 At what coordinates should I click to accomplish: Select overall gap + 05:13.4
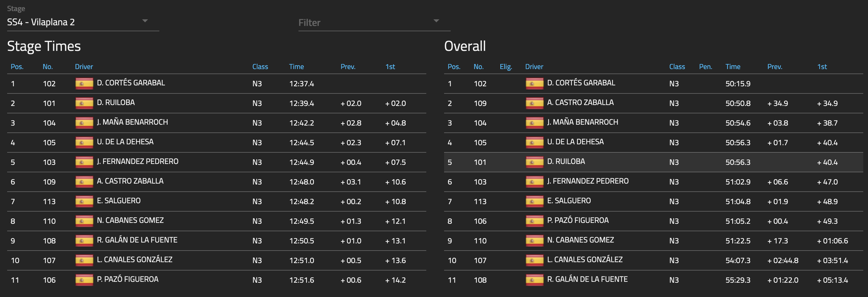click(833, 280)
